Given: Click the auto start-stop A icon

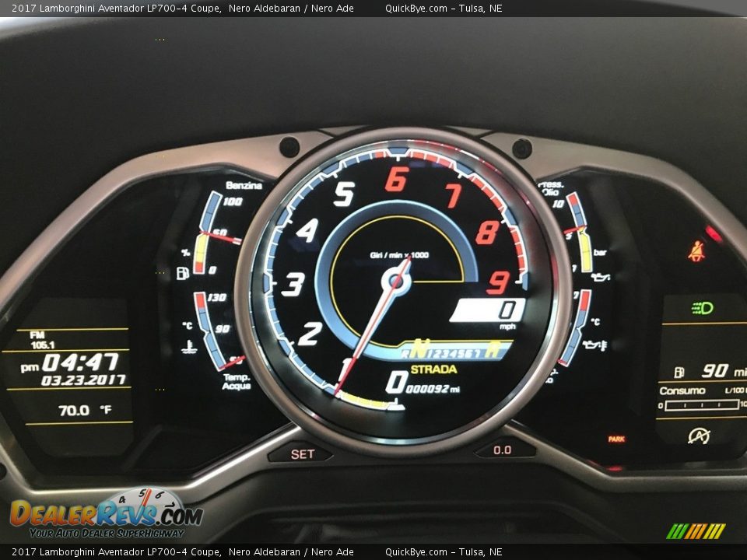Looking at the screenshot, I should 699,436.
